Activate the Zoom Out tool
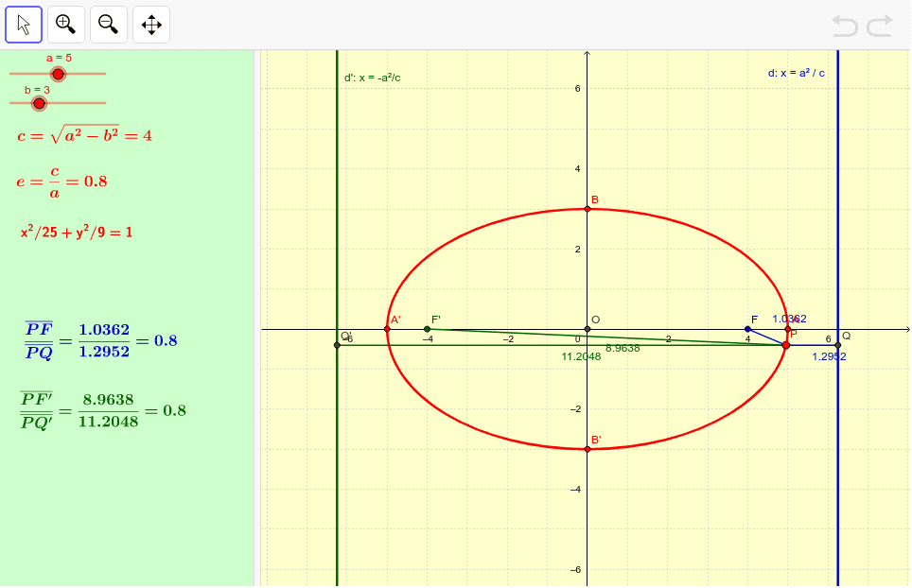The width and height of the screenshot is (912, 588). (109, 25)
